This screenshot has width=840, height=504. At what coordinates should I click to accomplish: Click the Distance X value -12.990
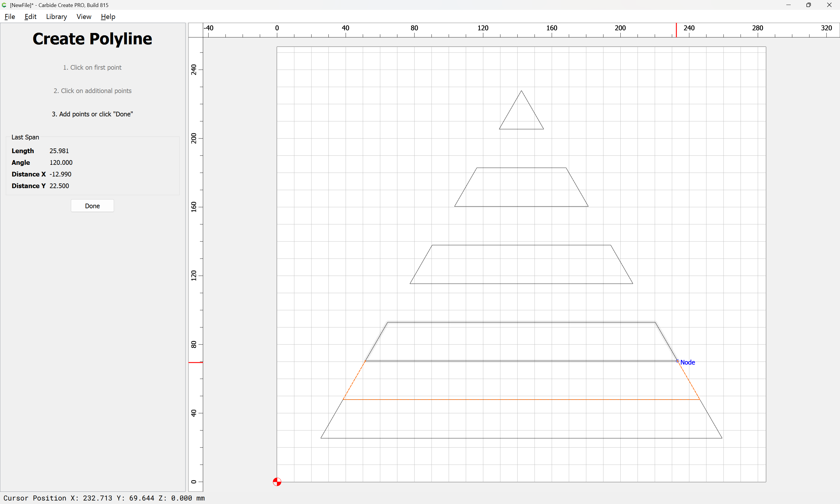click(x=60, y=174)
